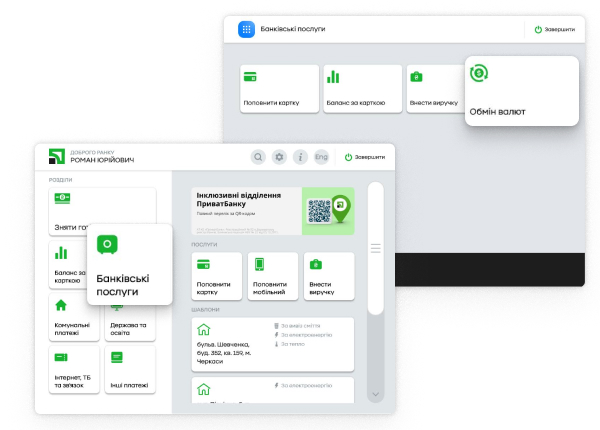The height and width of the screenshot is (430, 600).
Task: Click the scrollbar handle grip
Action: [376, 247]
